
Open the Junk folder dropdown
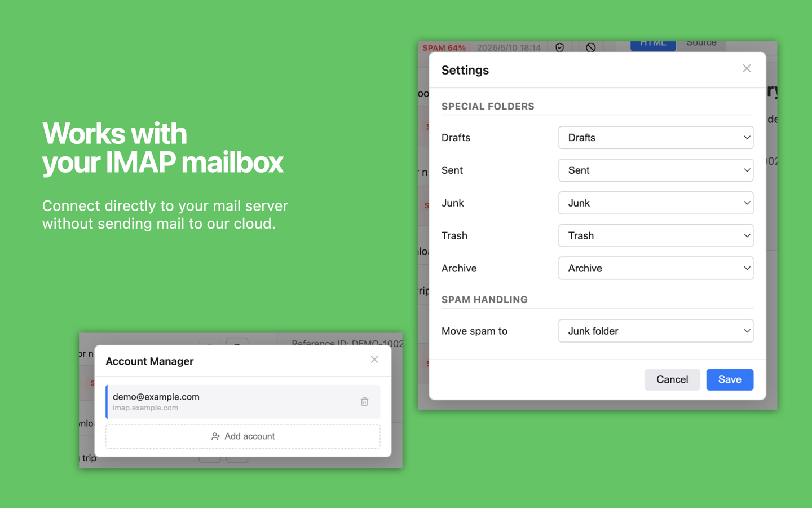tap(656, 203)
